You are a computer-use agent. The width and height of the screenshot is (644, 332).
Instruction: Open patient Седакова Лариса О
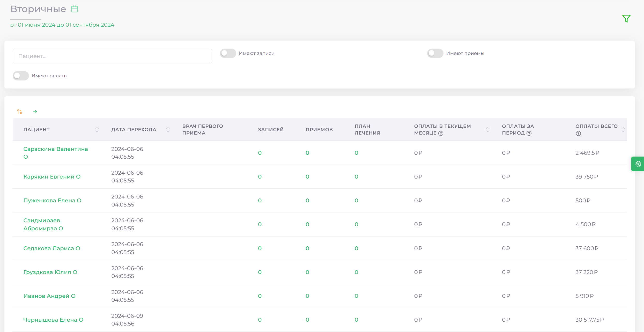click(52, 248)
